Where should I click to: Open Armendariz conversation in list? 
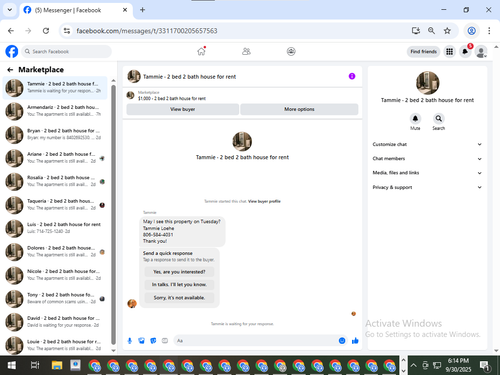coord(55,111)
